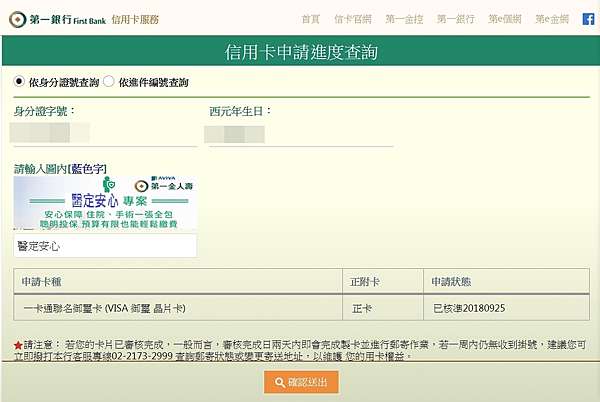Open 第e金網 navigation link
The height and width of the screenshot is (402, 600).
coord(552,19)
